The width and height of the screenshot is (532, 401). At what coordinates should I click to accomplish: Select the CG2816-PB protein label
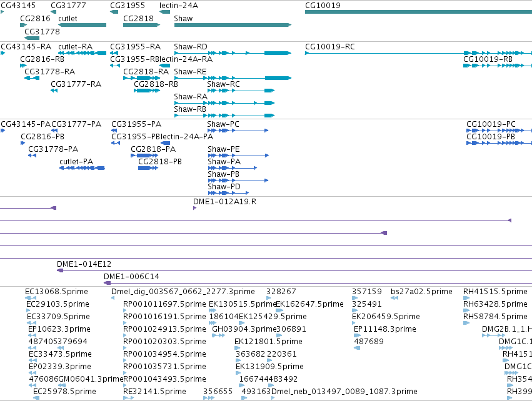pyautogui.click(x=43, y=137)
